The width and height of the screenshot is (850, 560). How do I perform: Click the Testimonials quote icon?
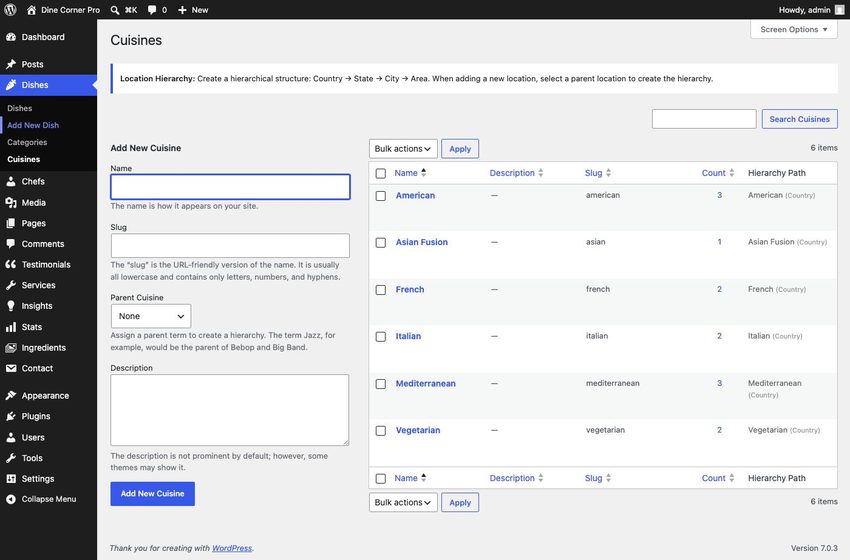coord(11,264)
